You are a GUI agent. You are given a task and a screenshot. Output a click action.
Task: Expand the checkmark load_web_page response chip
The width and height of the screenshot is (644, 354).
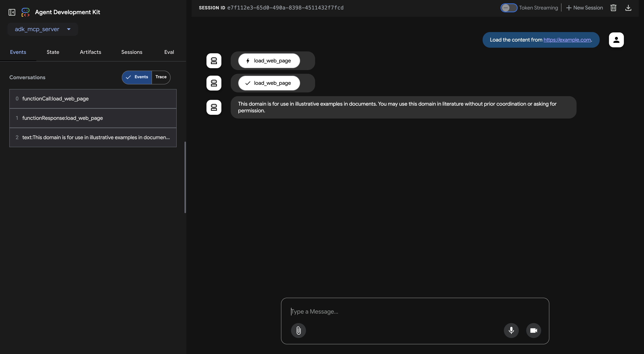269,83
